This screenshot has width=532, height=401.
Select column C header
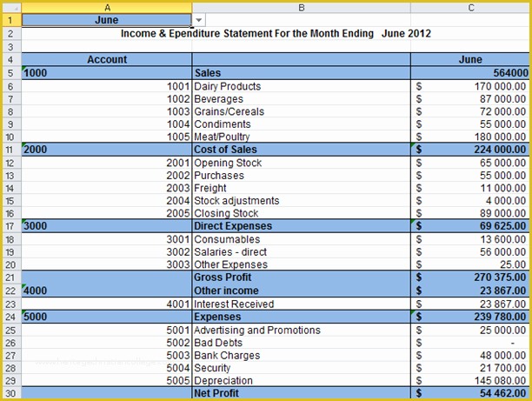pos(471,8)
